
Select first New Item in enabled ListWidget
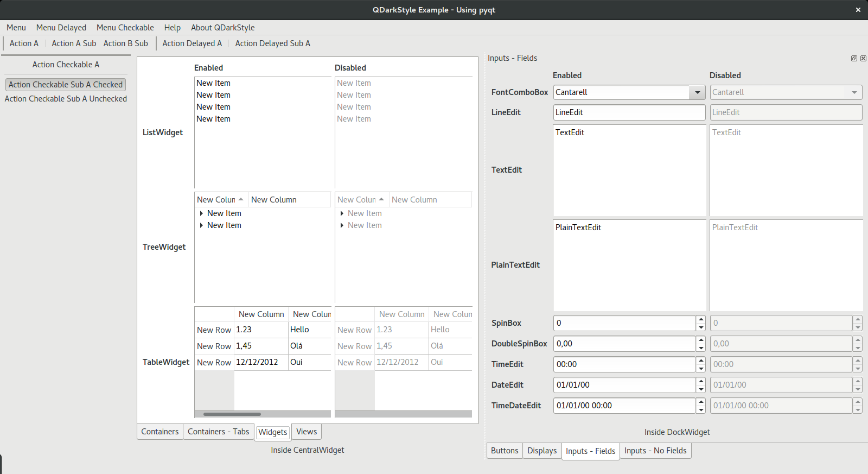point(263,83)
